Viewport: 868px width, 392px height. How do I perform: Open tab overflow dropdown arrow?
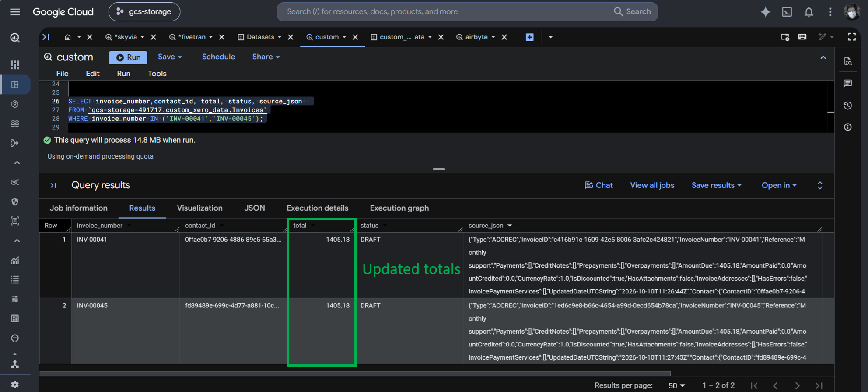coord(550,37)
